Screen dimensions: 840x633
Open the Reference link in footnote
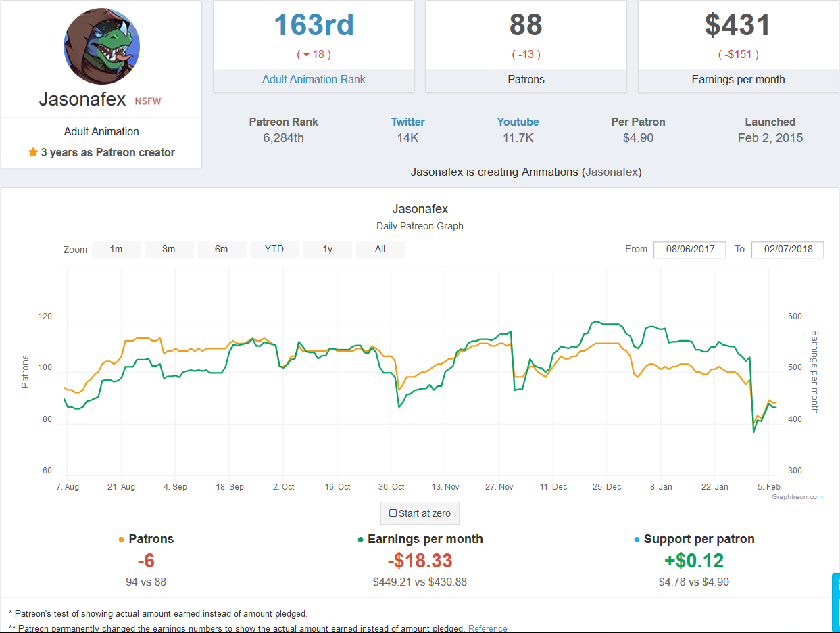pos(488,628)
